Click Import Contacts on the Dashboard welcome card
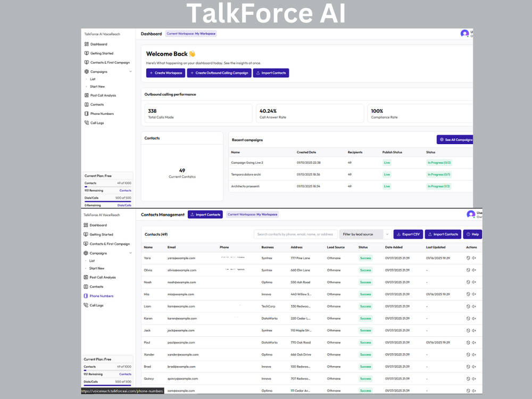This screenshot has width=532, height=399. tap(271, 73)
